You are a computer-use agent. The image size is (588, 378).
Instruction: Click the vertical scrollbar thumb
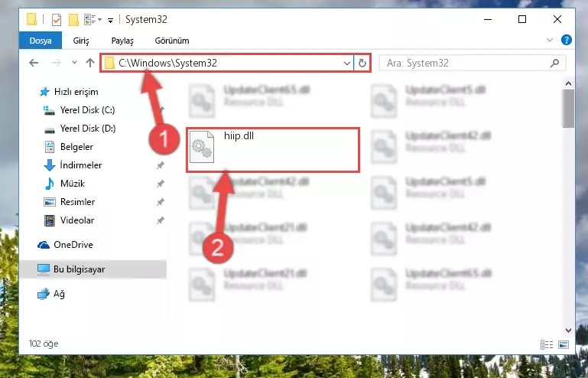(568, 109)
